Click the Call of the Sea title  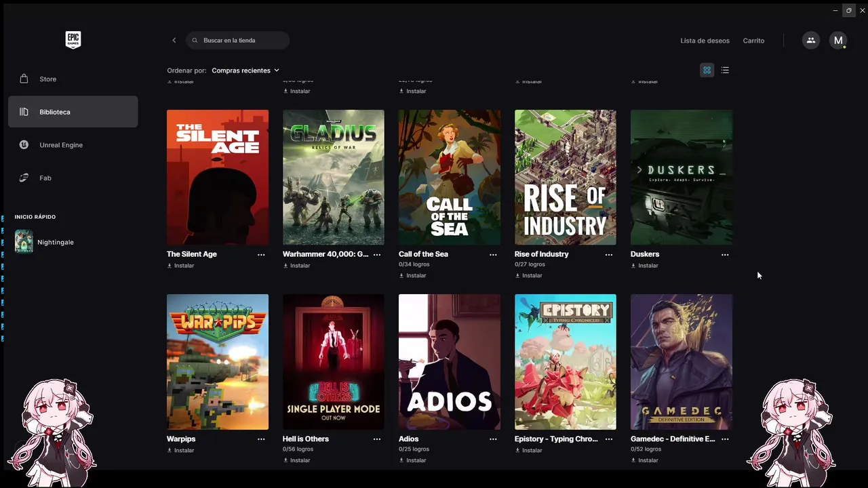[423, 254]
